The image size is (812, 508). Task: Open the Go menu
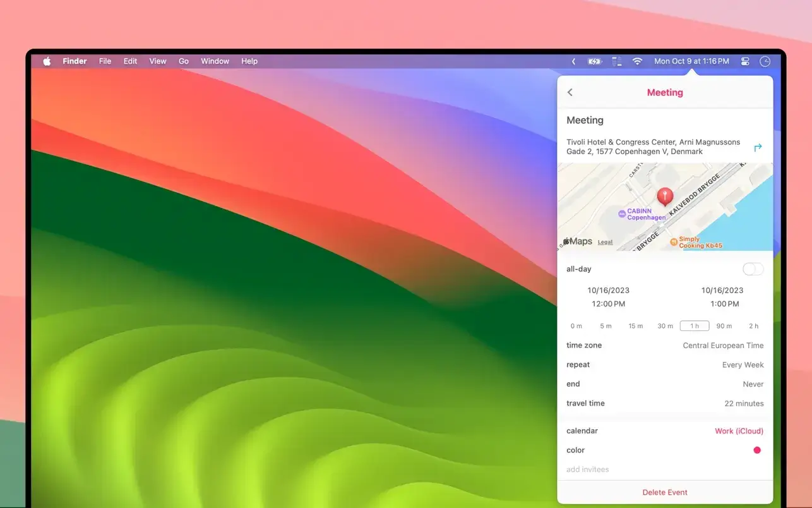pyautogui.click(x=183, y=61)
